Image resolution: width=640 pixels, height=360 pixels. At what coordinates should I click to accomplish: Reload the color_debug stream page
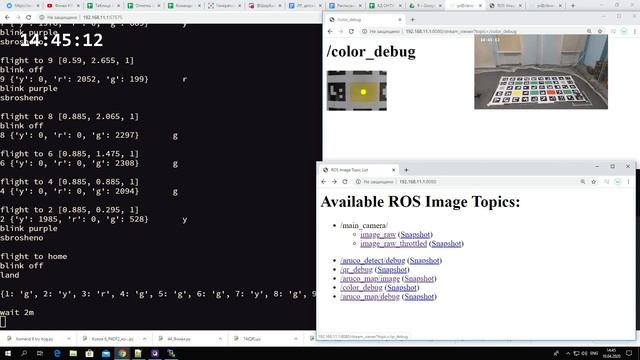[351, 31]
